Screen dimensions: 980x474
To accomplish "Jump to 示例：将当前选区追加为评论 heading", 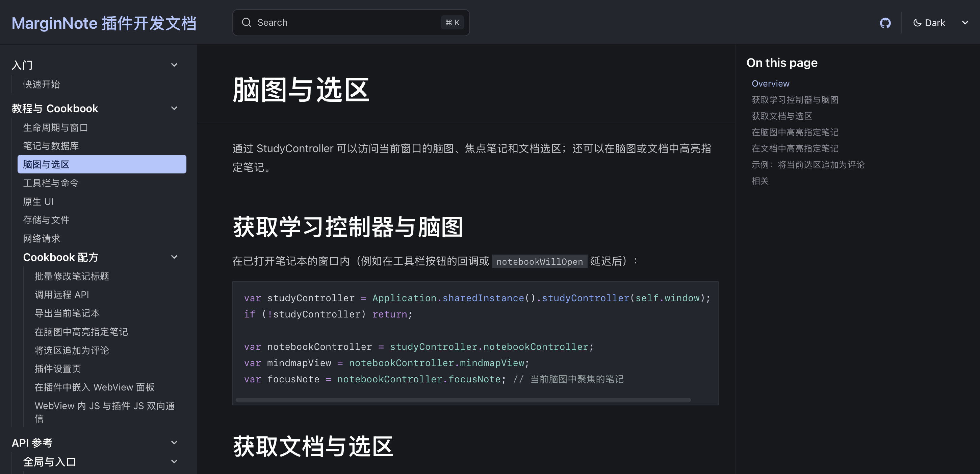I will click(x=808, y=164).
